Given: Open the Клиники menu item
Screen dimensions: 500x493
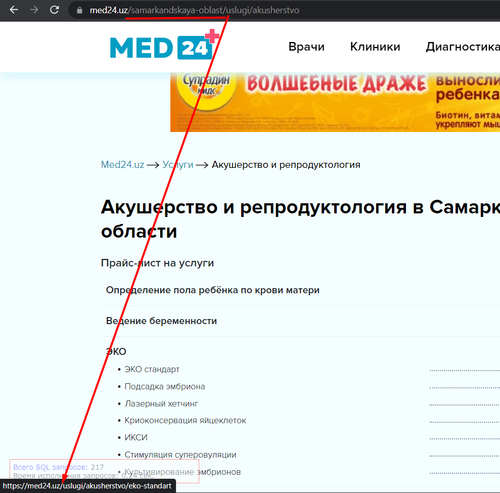Looking at the screenshot, I should 375,47.
